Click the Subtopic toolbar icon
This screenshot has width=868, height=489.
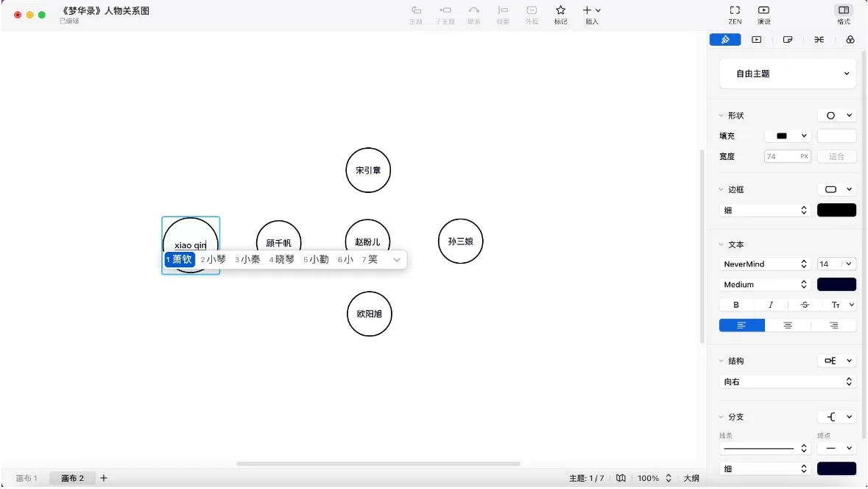[x=445, y=10]
